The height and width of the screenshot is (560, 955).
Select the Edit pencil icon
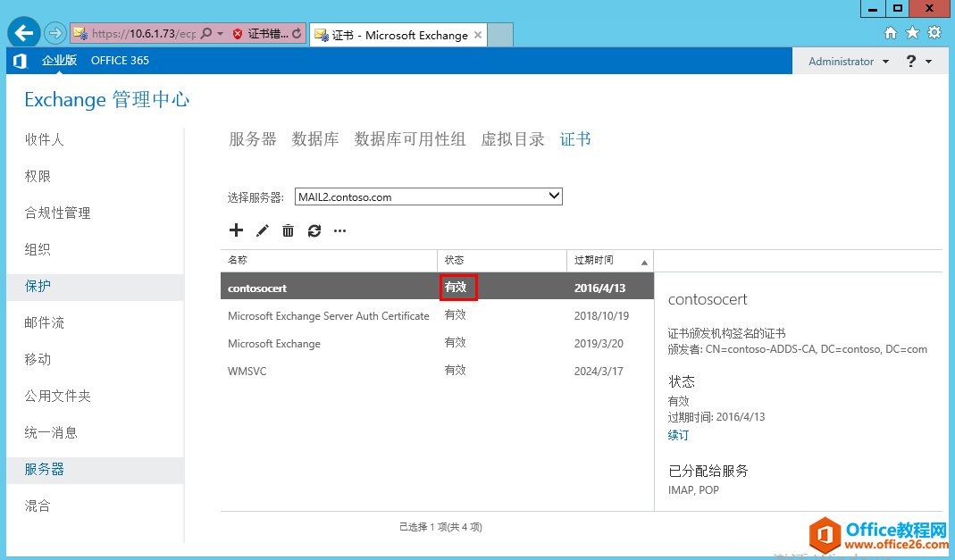click(262, 230)
